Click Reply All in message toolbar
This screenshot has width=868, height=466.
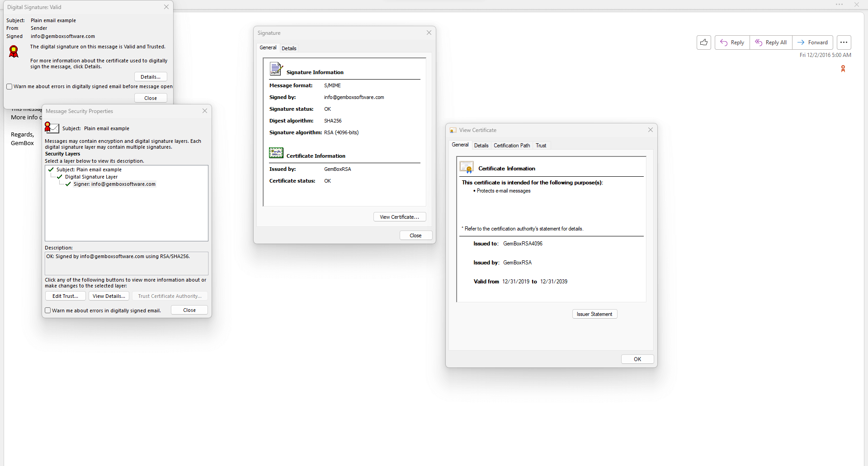[x=771, y=42]
